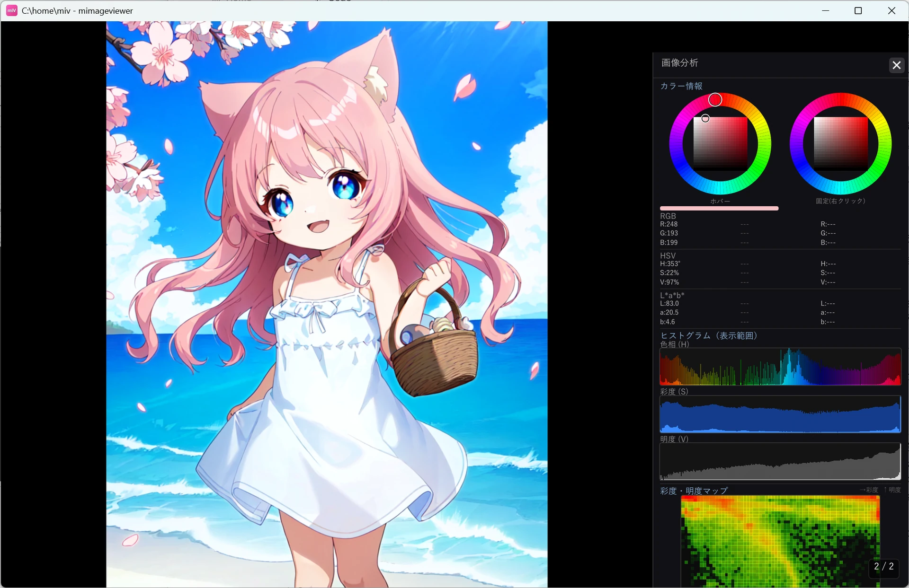Click the RGB section label
909x588 pixels.
(x=668, y=216)
